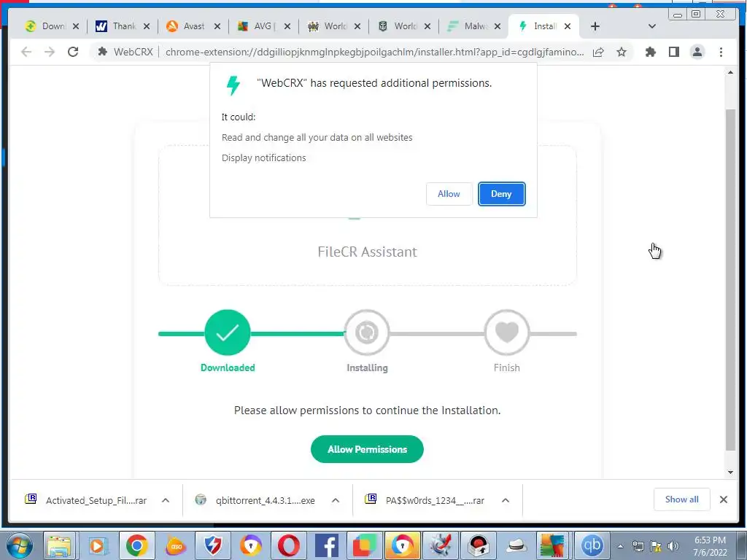
Task: Open the Windows Start button
Action: (x=19, y=545)
